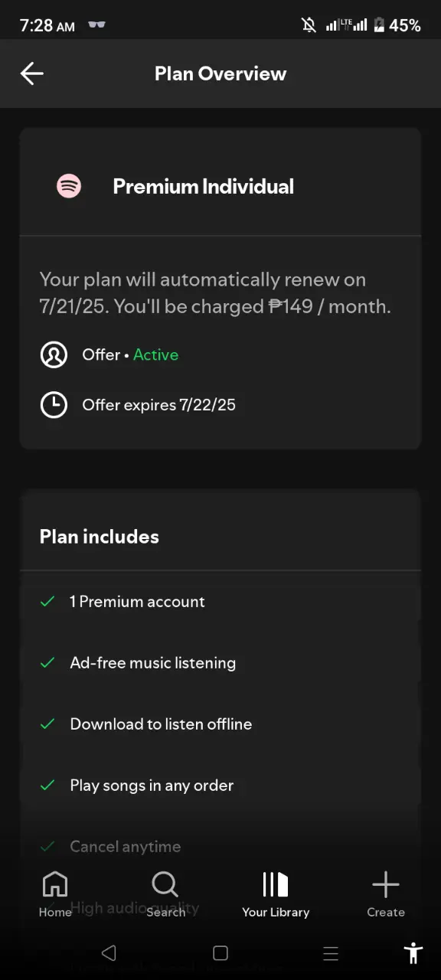Viewport: 441px width, 980px height.
Task: Tap the Android home square button
Action: 220,953
